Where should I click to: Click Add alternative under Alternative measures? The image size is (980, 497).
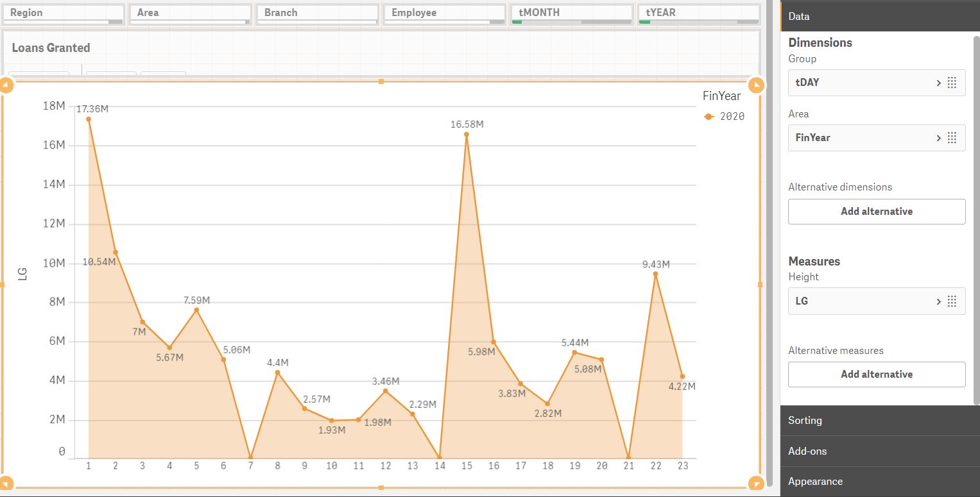876,375
